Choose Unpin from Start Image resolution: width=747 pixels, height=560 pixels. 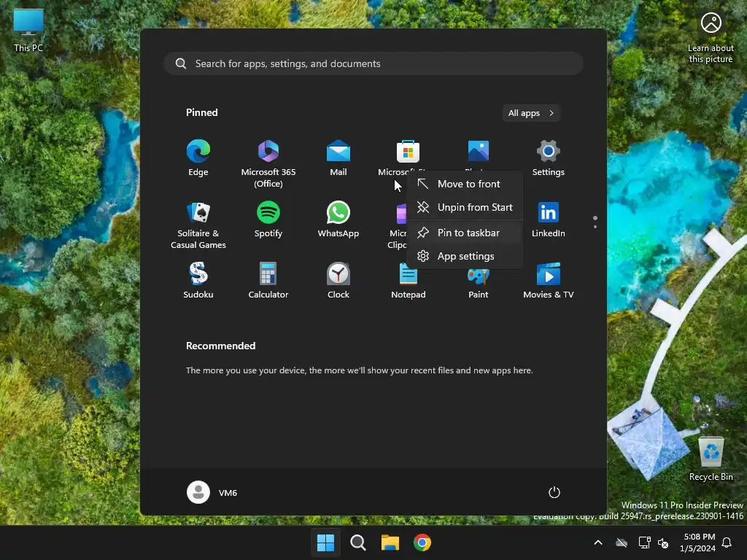(x=465, y=207)
